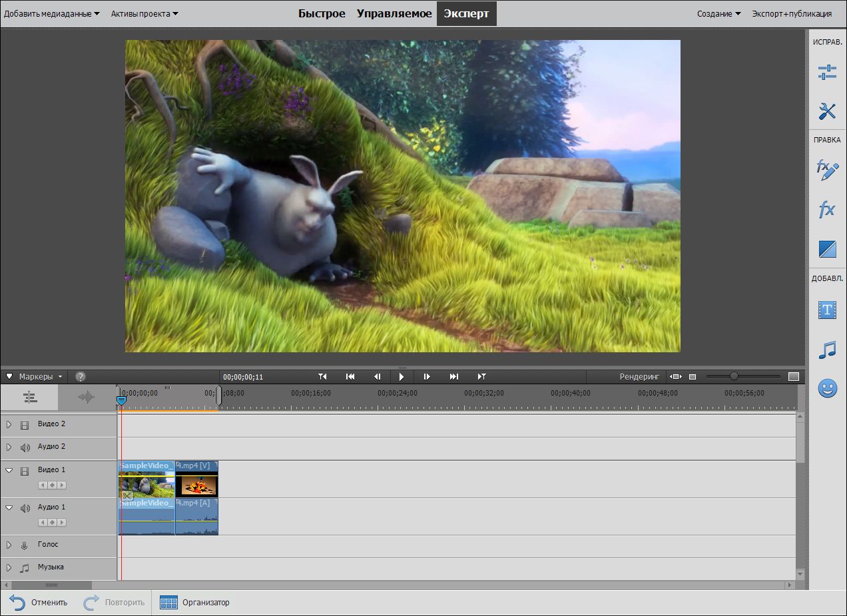
Task: Mute the Аудио 1 track speaker icon
Action: pos(25,508)
